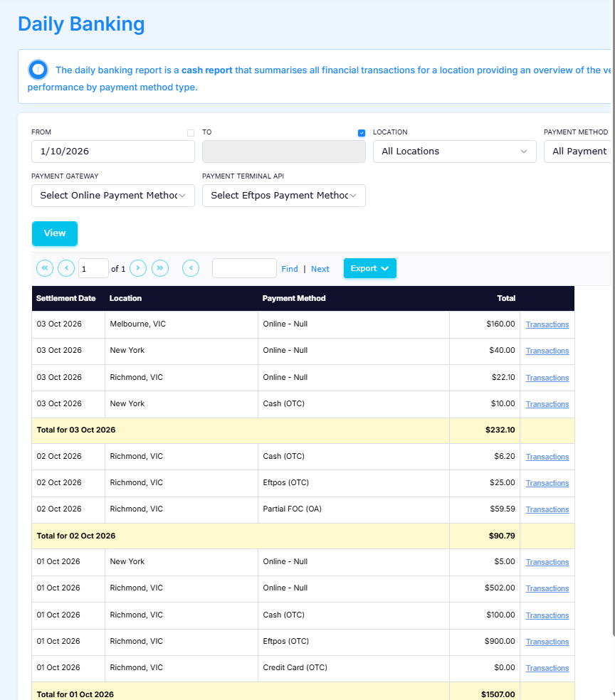Screen dimensions: 615x700
Task: Open Transactions for the $25.00 Eftpos row
Action: click(547, 483)
